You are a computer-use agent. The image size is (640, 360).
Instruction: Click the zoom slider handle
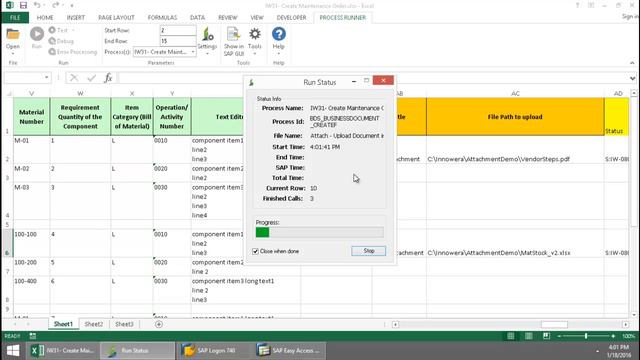[586, 336]
